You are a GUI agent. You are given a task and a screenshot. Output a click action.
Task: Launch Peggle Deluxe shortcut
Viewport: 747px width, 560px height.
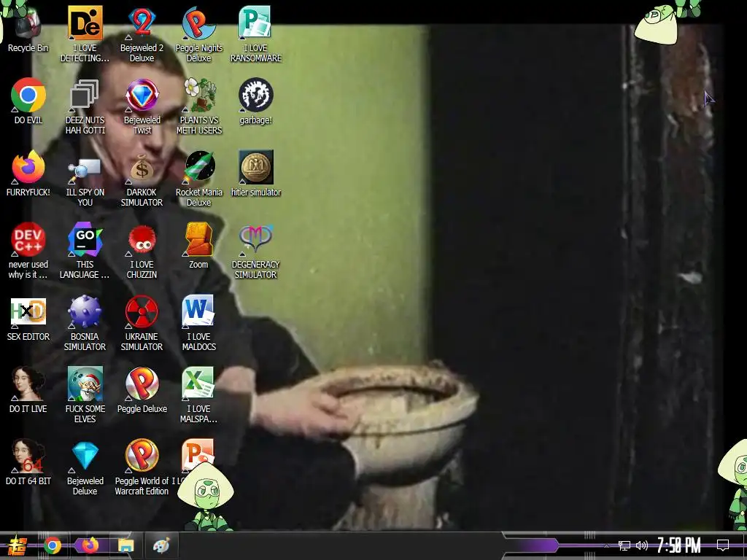click(x=142, y=391)
